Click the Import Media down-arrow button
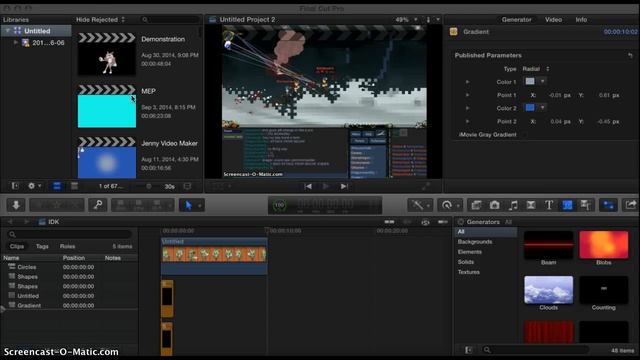Image resolution: width=640 pixels, height=360 pixels. pos(16,205)
